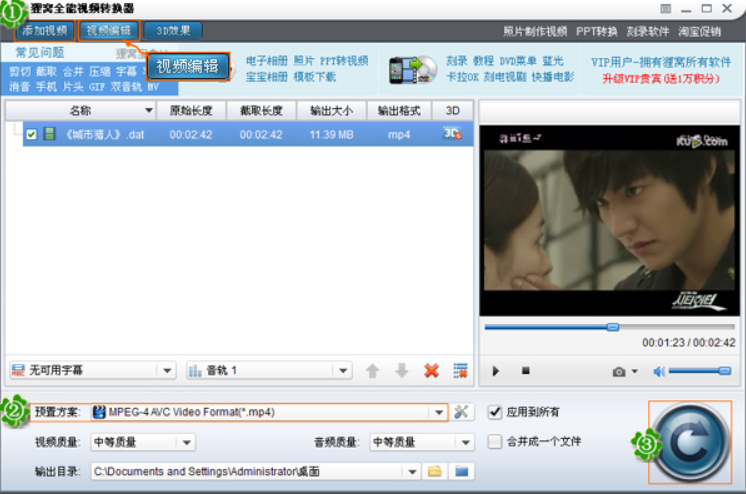Click the clear list icon beside red X
The image size is (746, 494).
pos(460,371)
